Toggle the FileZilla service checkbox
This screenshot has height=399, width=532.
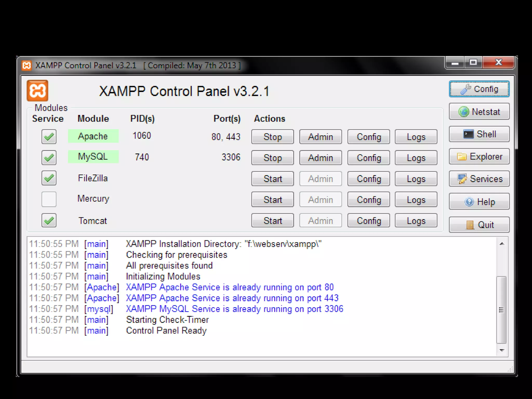click(x=49, y=178)
